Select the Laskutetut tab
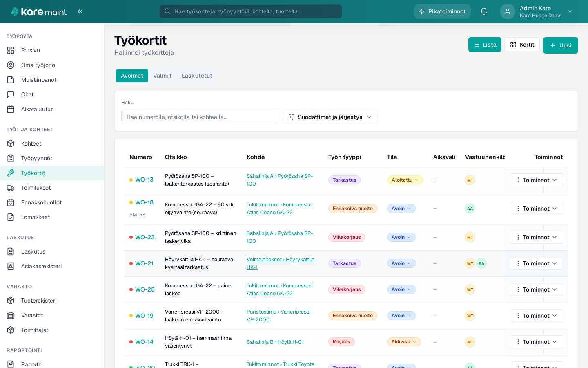The height and width of the screenshot is (368, 588). [197, 76]
